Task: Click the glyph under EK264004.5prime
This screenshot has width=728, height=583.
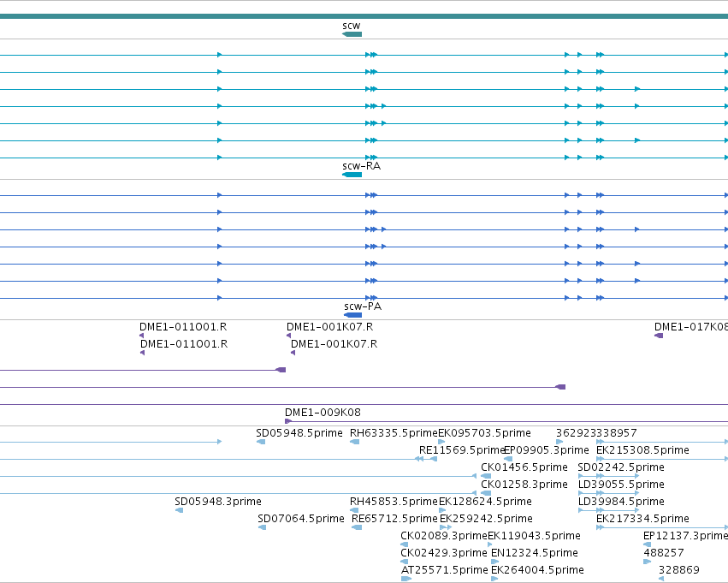Action: (x=494, y=579)
